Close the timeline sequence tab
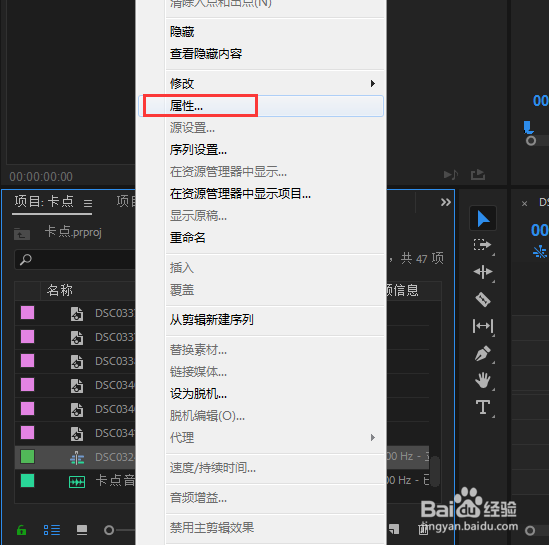Screen dimensions: 549x545 524,203
